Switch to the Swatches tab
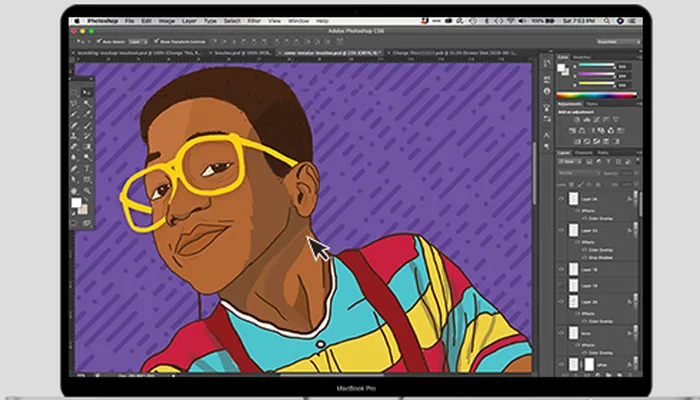700x400 pixels. pyautogui.click(x=581, y=57)
